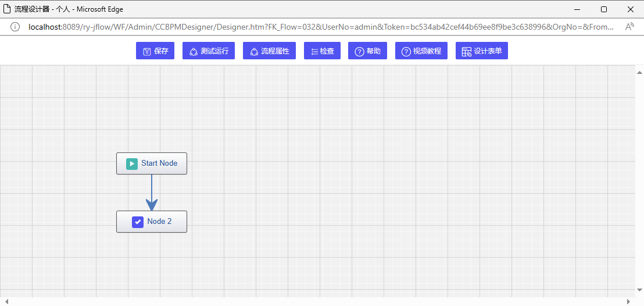Click the blue checkmark icon on Node 2

[138, 222]
